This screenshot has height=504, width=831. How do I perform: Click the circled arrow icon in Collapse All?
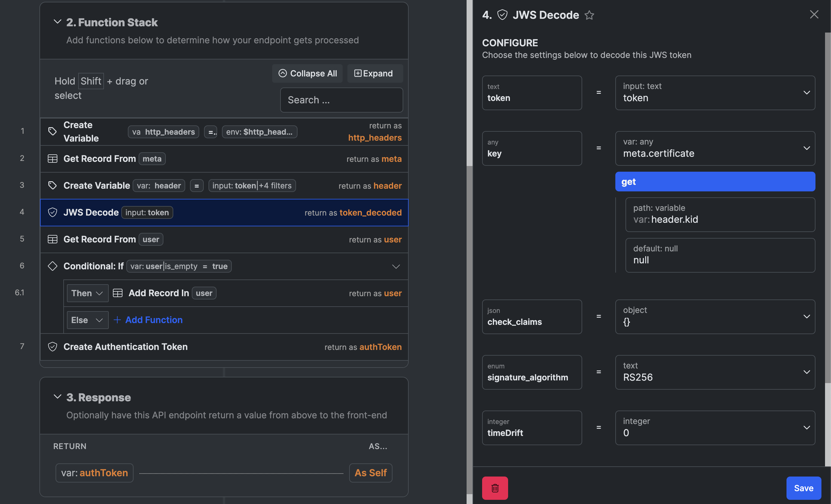click(283, 73)
